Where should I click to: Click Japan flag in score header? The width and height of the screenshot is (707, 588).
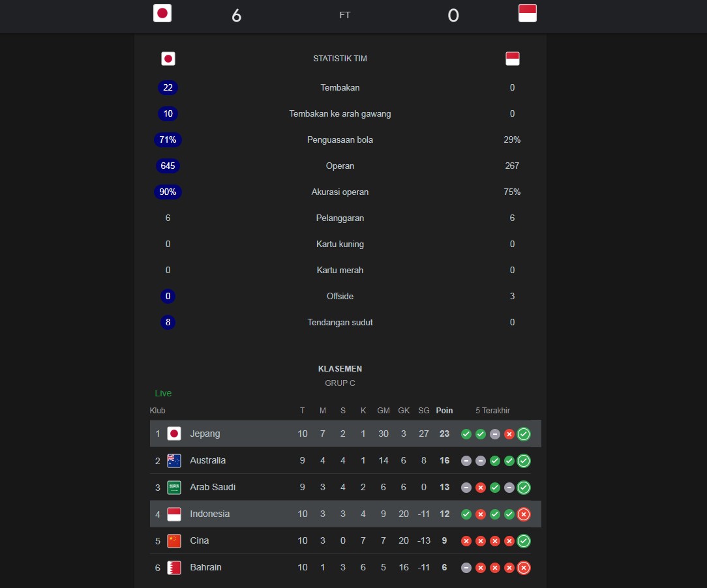coord(162,13)
